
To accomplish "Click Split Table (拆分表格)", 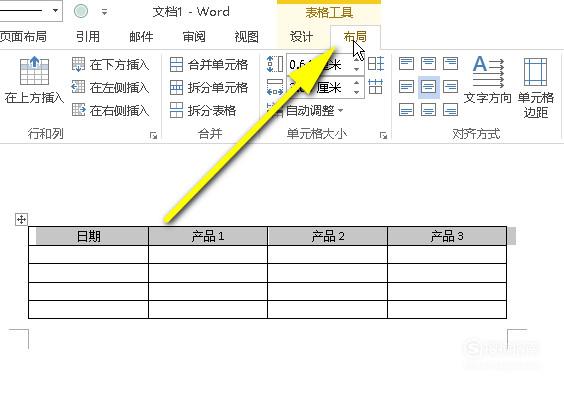I will click(x=203, y=110).
